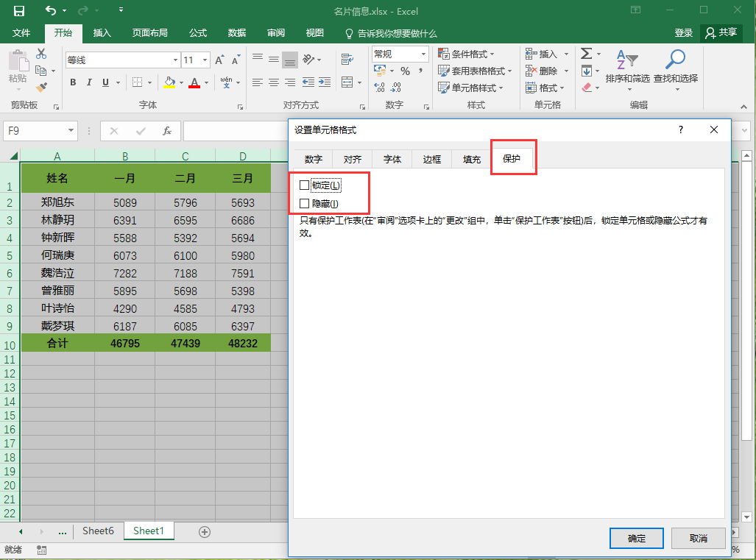Click the Merge and Center icon
Screen dimensions: 756x560
pos(347,82)
